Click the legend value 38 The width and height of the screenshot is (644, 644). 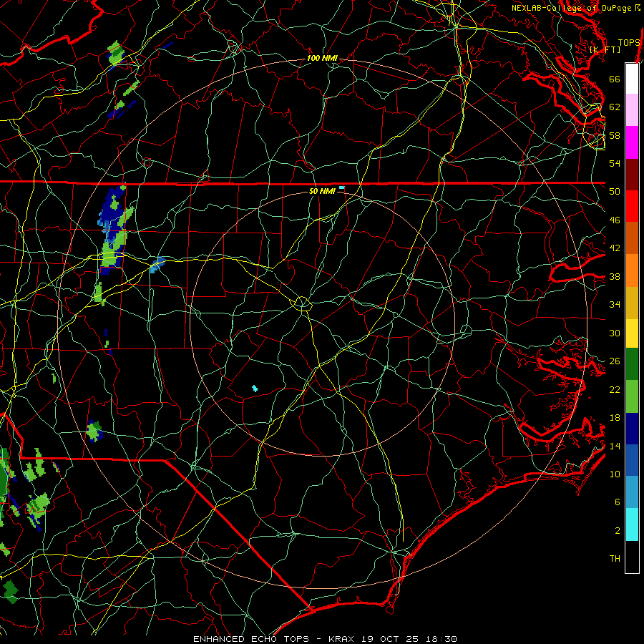pos(615,276)
